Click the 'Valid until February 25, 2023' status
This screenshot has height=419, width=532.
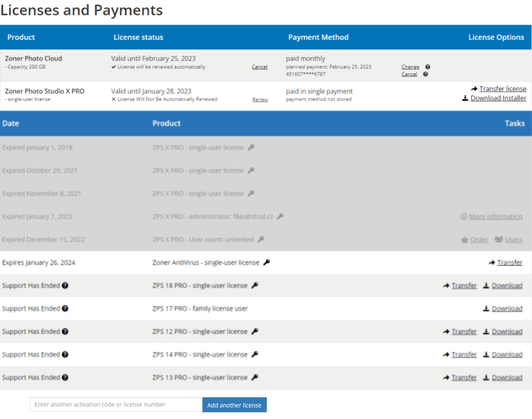click(153, 59)
